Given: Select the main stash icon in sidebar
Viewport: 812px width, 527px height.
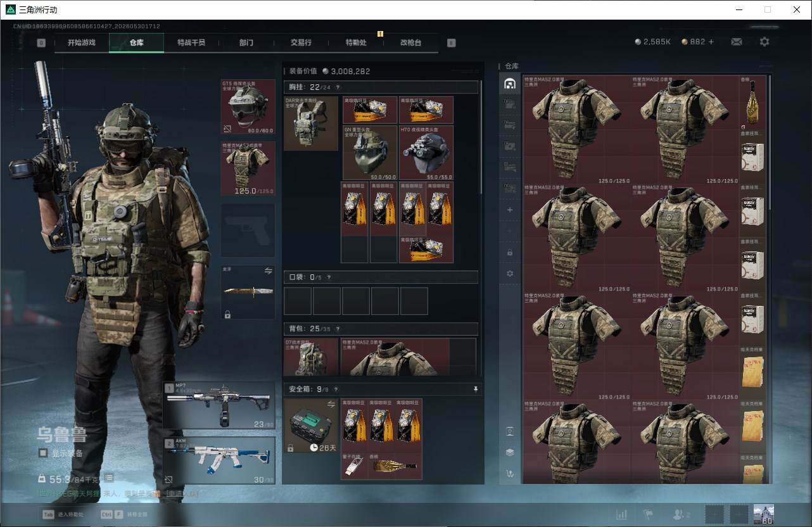Looking at the screenshot, I should click(510, 84).
